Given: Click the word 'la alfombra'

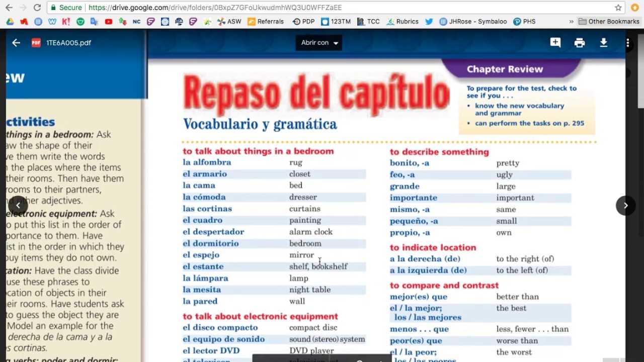Looking at the screenshot, I should click(207, 162).
